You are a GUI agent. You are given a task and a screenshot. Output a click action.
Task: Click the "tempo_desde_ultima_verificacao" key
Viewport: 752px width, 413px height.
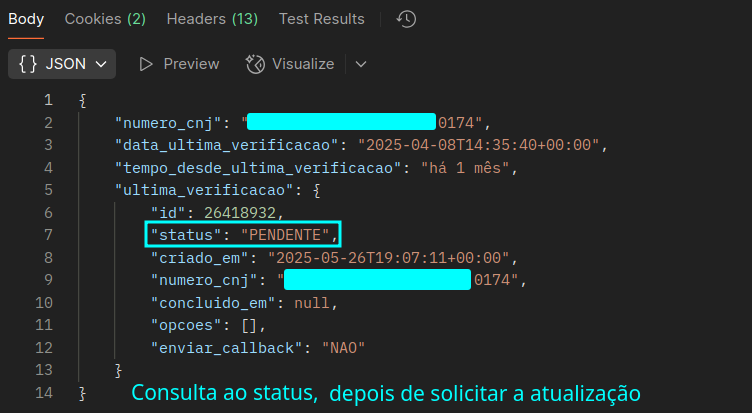point(258,168)
